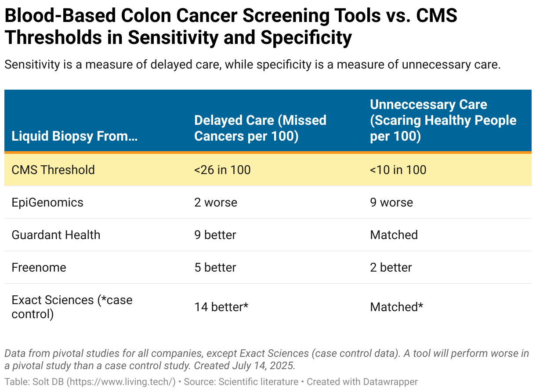Select the Freenome row label
This screenshot has height=392, width=536.
pyautogui.click(x=39, y=267)
